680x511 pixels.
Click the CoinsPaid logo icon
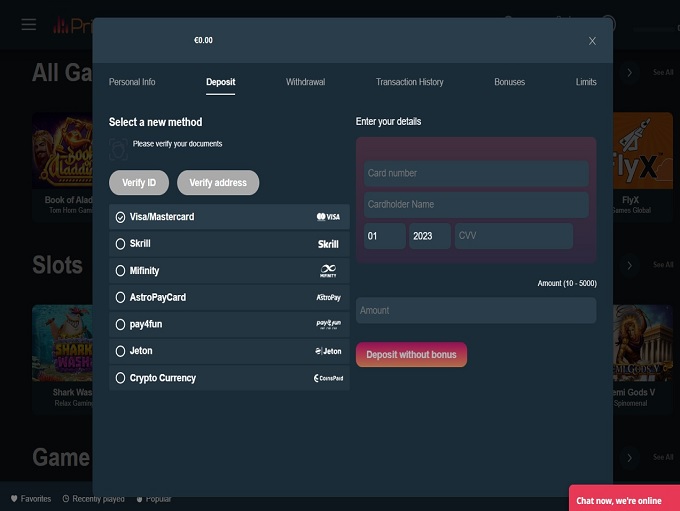pos(328,379)
